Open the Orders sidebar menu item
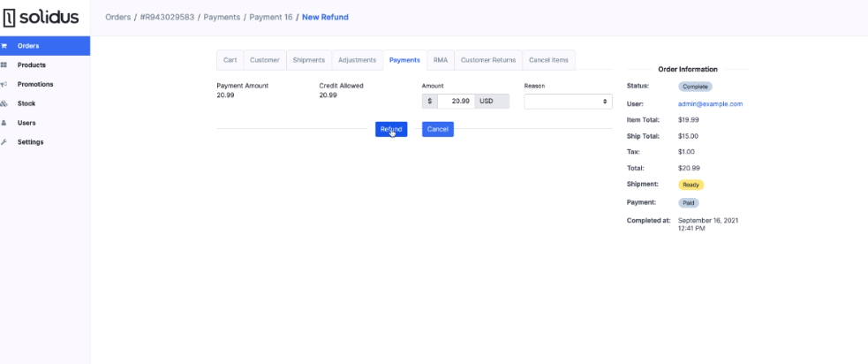The image size is (868, 364). click(x=45, y=46)
